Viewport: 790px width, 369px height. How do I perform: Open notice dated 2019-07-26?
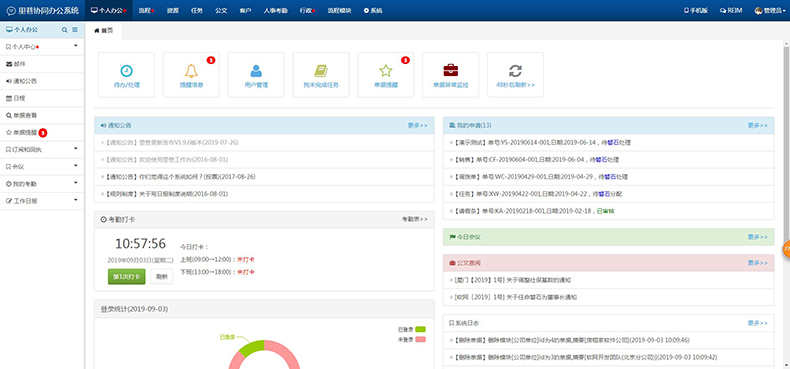pos(171,143)
